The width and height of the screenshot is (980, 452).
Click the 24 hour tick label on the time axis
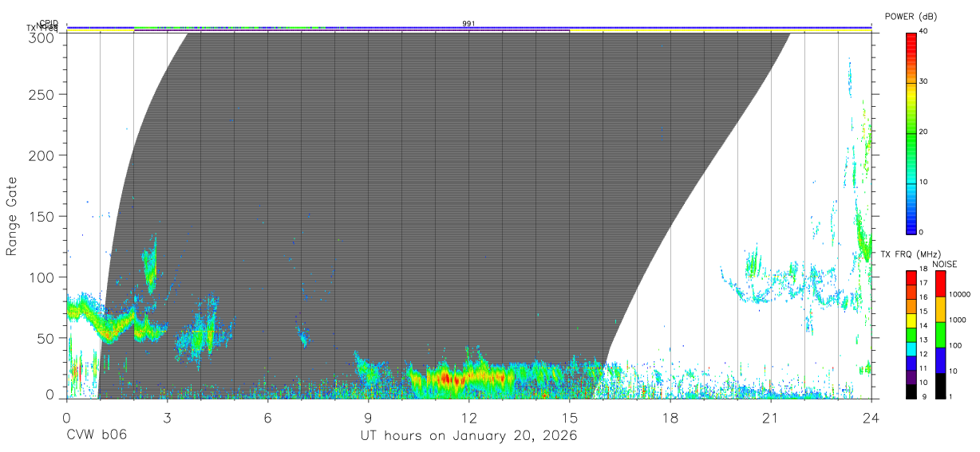coord(871,418)
